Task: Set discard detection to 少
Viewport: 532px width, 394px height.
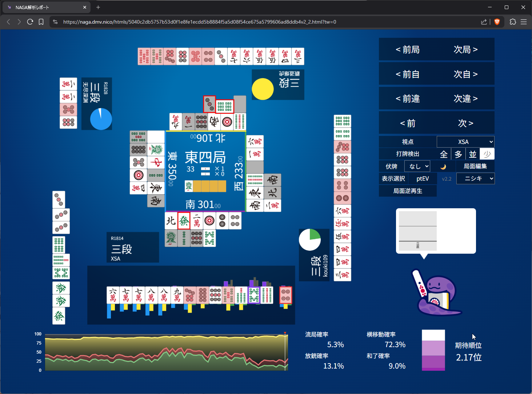Action: [487, 154]
